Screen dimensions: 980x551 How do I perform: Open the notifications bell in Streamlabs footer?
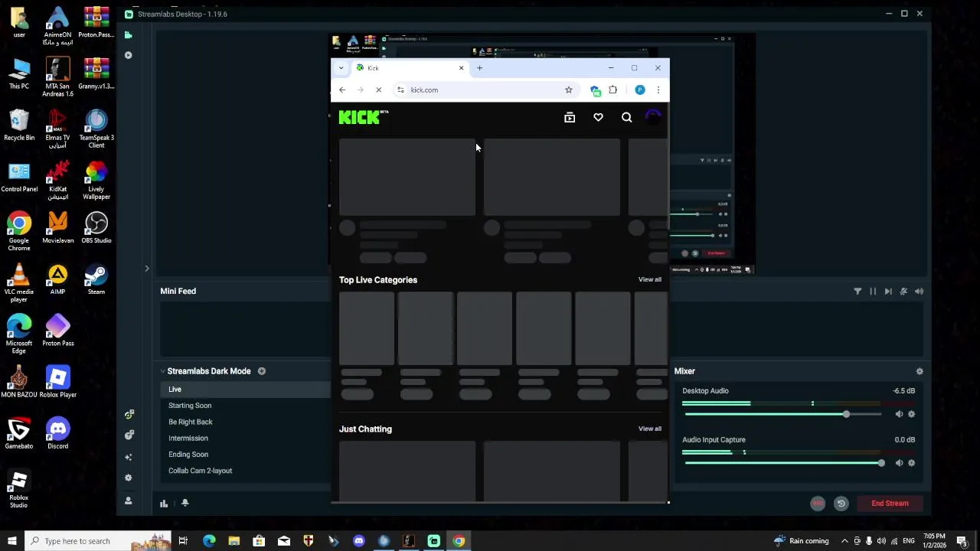pyautogui.click(x=185, y=503)
